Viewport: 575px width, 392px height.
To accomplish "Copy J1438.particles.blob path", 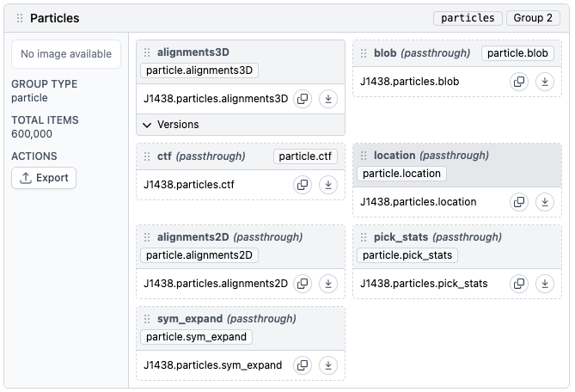I will coord(519,83).
